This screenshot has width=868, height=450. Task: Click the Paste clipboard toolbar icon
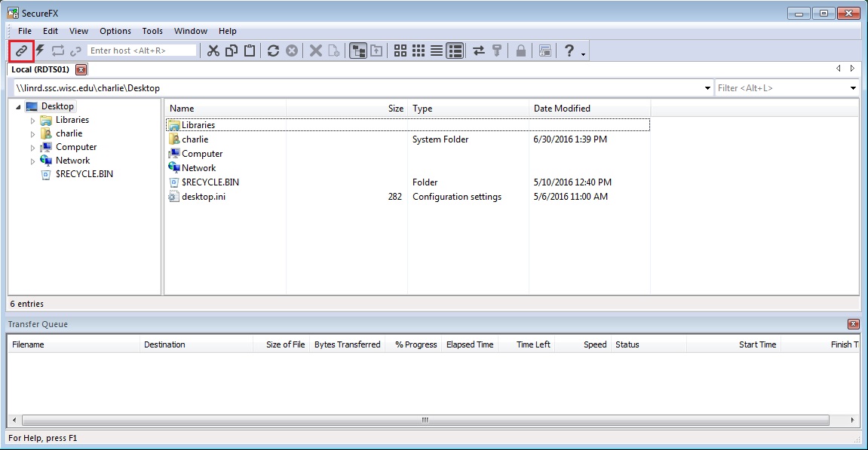click(x=250, y=51)
